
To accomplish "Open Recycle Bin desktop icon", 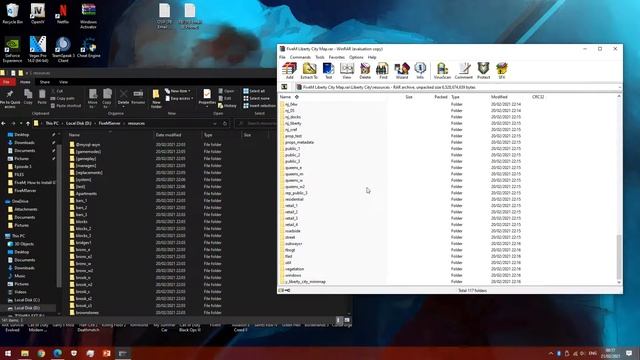I will coord(12,13).
